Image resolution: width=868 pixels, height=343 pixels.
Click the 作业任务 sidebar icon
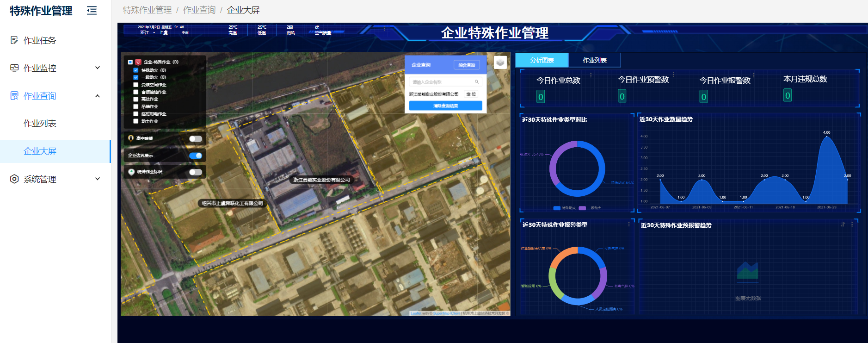pyautogui.click(x=14, y=40)
